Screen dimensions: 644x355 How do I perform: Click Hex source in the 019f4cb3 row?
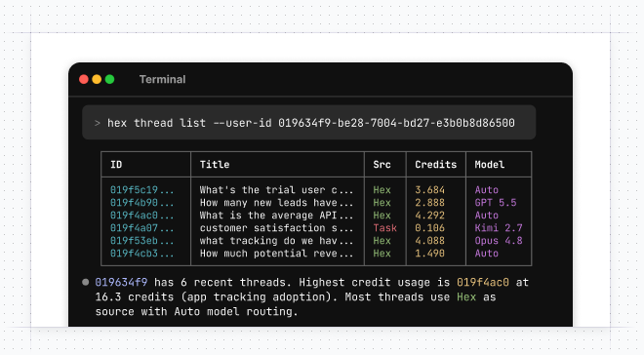coord(382,254)
